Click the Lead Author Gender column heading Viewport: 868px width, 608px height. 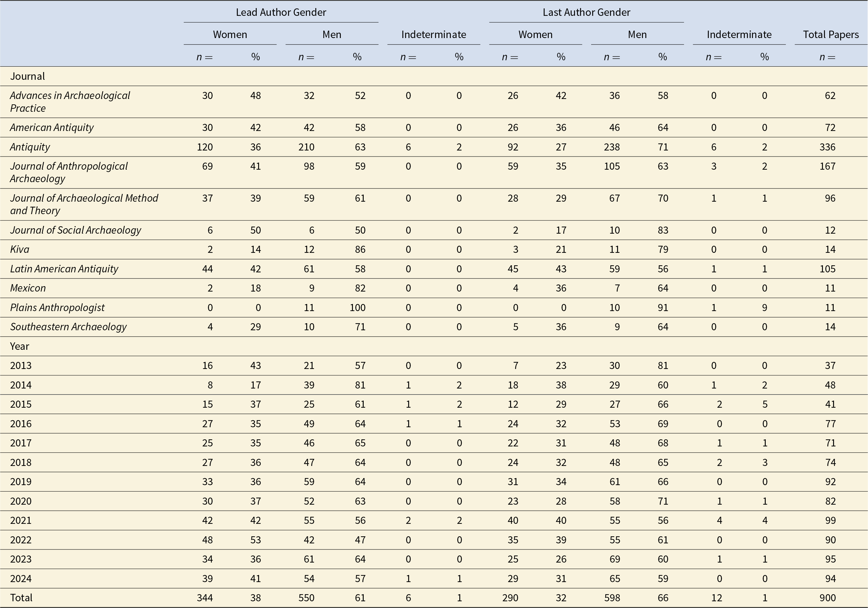[x=281, y=12]
